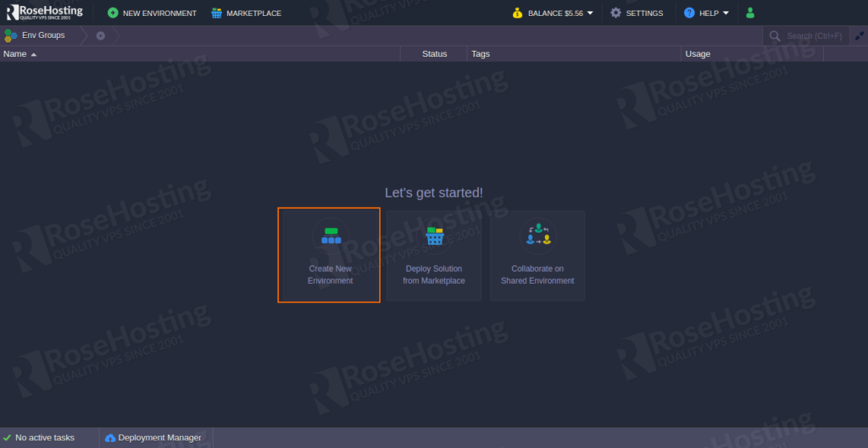Click the green plus New Environment icon
This screenshot has width=868, height=448.
pyautogui.click(x=113, y=13)
